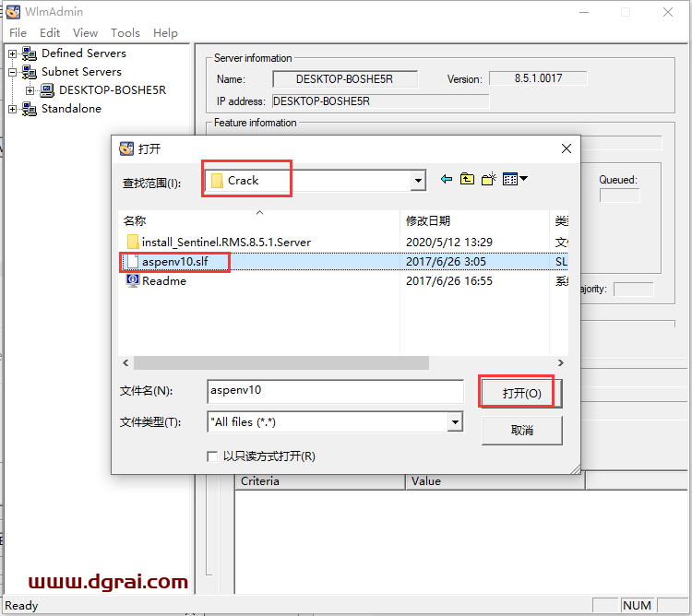Go up one folder level icon
The width and height of the screenshot is (692, 616).
click(468, 180)
